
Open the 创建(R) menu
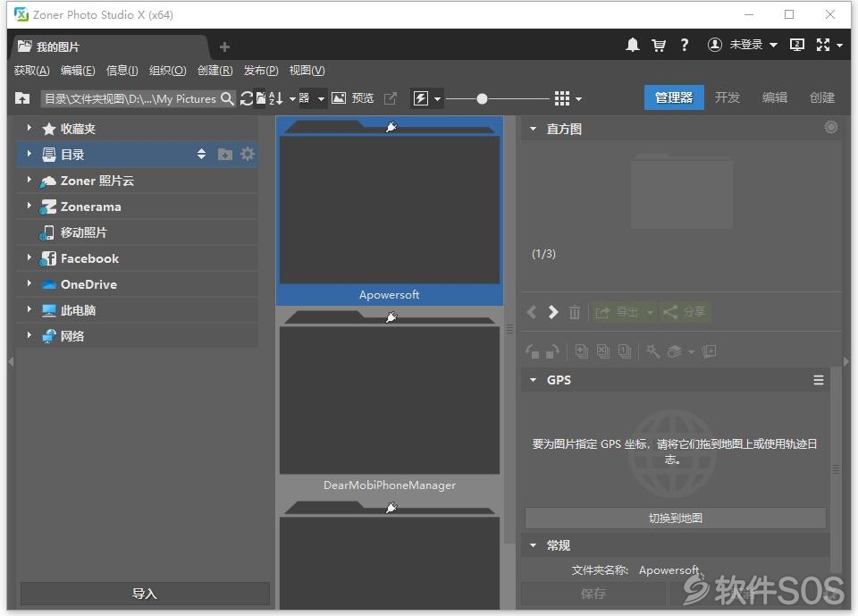click(215, 71)
